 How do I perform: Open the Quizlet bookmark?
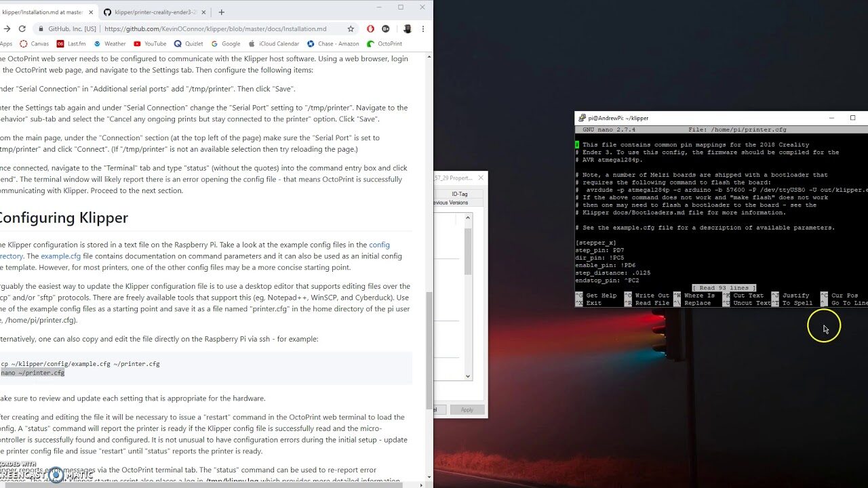pyautogui.click(x=189, y=43)
